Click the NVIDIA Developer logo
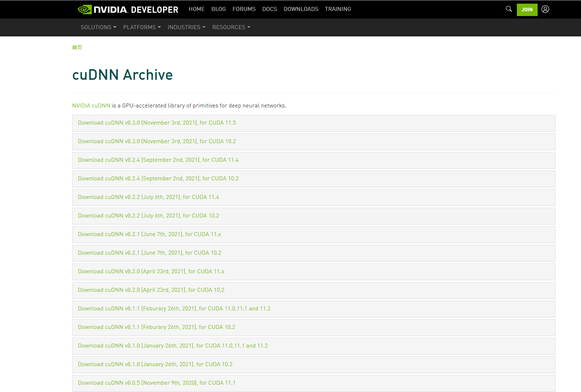Screen dimensions: 581x392 (x=128, y=9)
